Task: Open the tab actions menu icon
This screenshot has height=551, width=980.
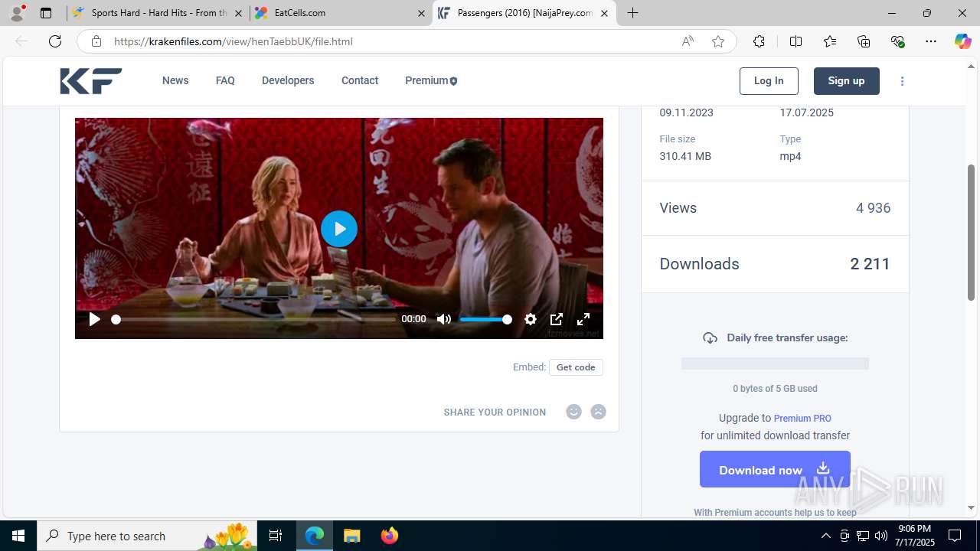Action: point(45,13)
